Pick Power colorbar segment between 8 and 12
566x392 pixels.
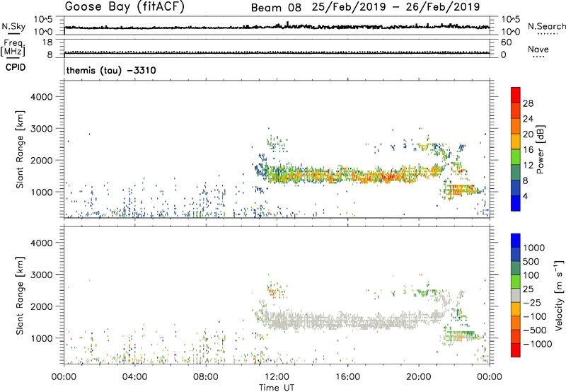coord(516,173)
